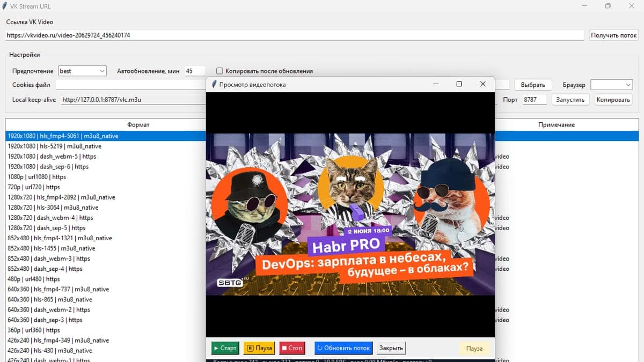Image resolution: width=644 pixels, height=362 pixels.
Task: Open the 'Предпочтение' best dropdown
Action: tap(83, 71)
